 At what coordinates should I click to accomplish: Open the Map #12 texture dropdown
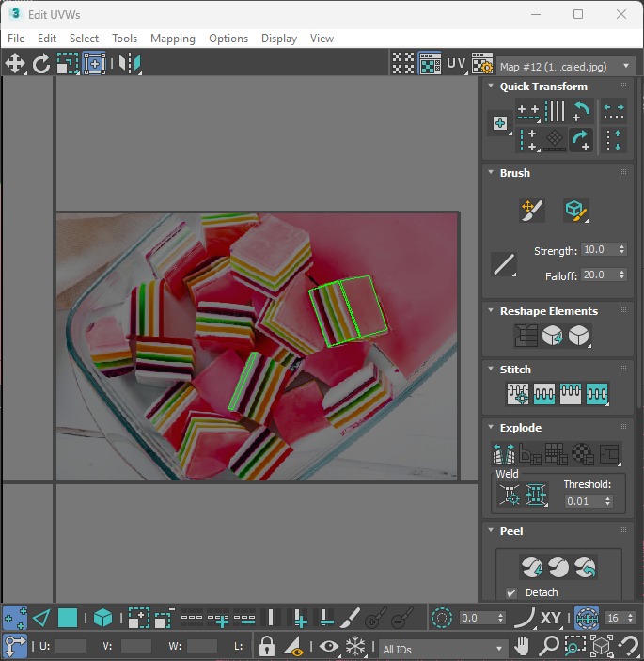pyautogui.click(x=565, y=67)
